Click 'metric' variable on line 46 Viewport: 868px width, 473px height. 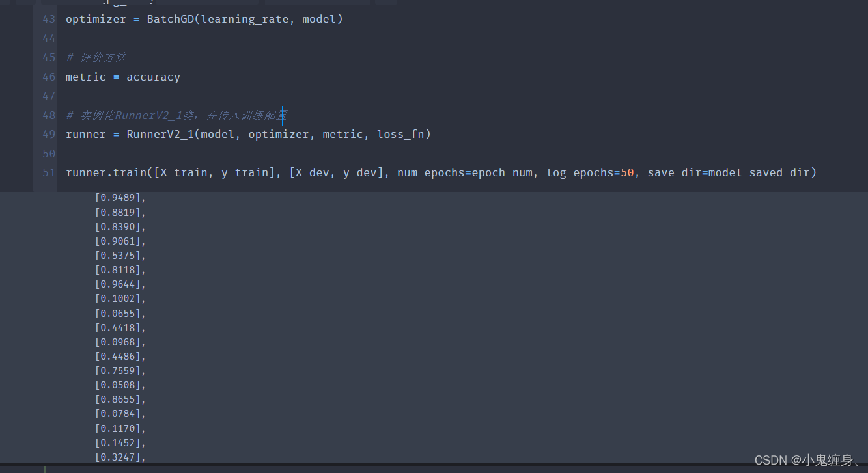click(x=86, y=77)
